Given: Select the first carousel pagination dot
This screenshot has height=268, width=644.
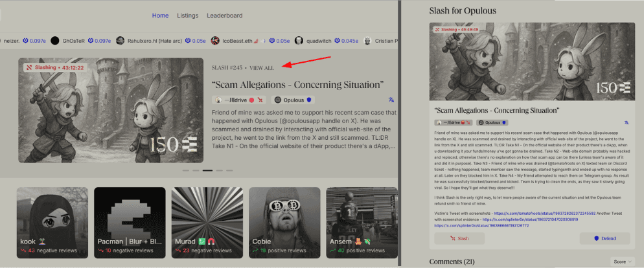Looking at the screenshot, I should [186, 170].
